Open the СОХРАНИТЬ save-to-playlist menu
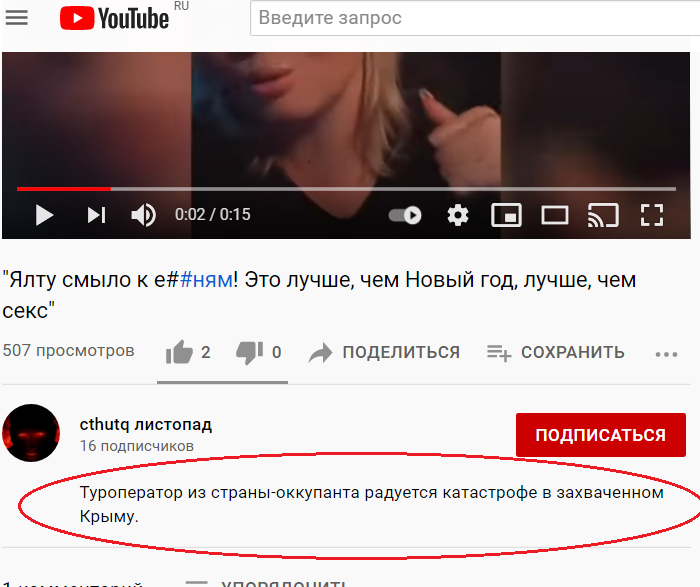700x587 pixels. pyautogui.click(x=555, y=353)
